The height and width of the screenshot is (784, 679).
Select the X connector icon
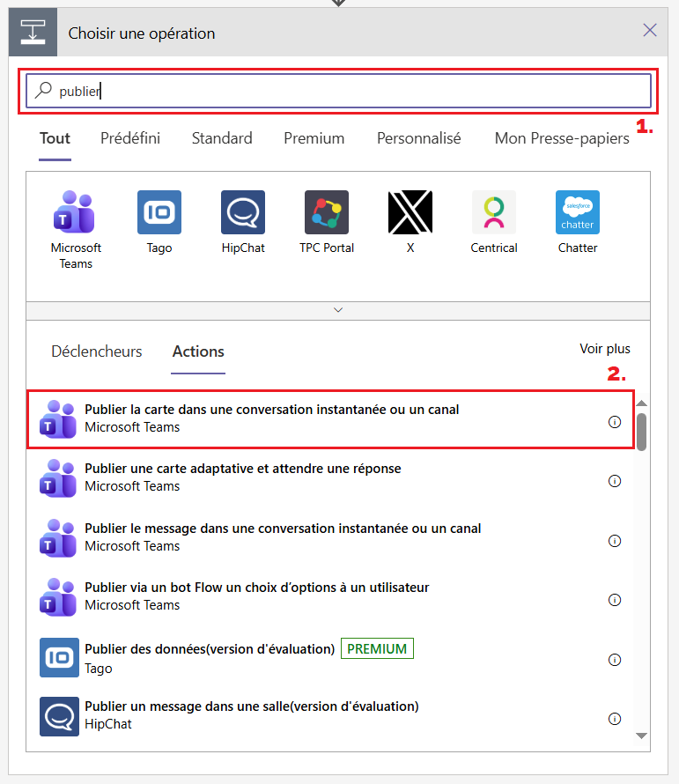click(410, 212)
